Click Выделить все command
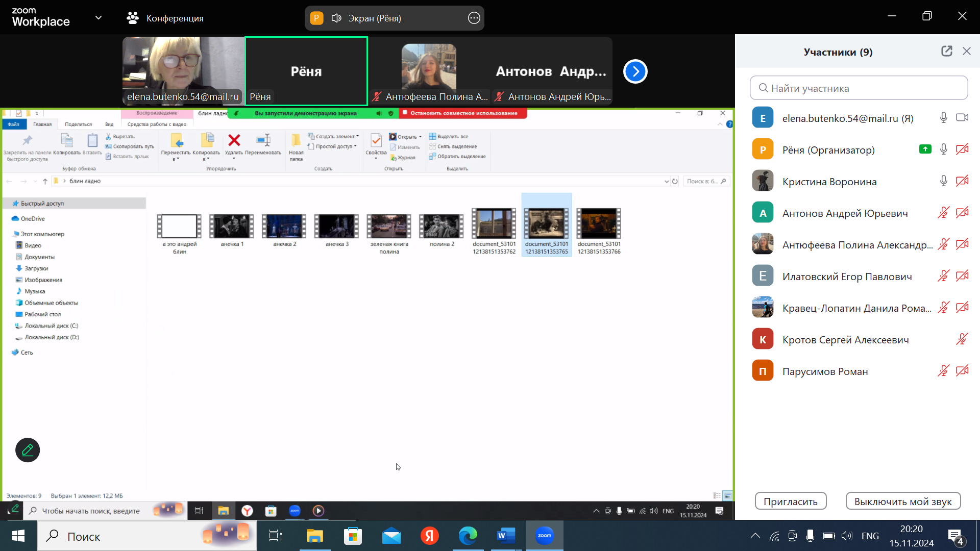 (x=449, y=136)
